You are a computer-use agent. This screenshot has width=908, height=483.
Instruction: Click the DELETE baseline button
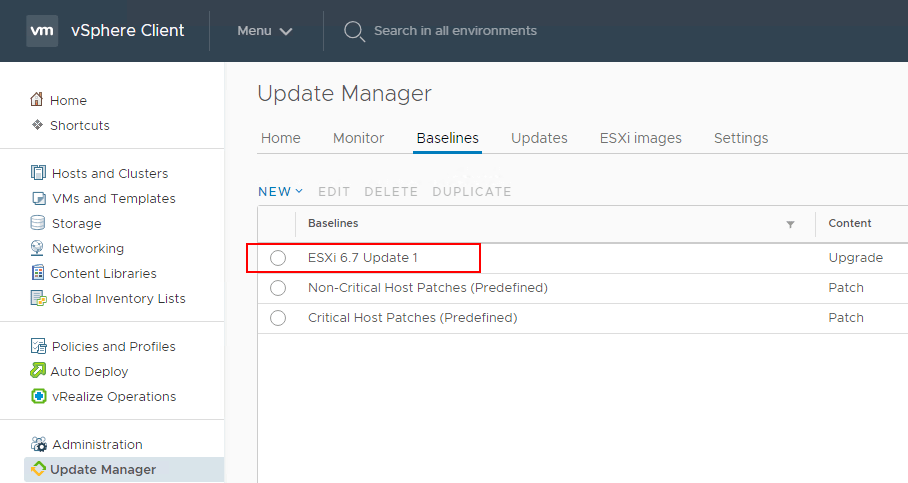click(391, 192)
